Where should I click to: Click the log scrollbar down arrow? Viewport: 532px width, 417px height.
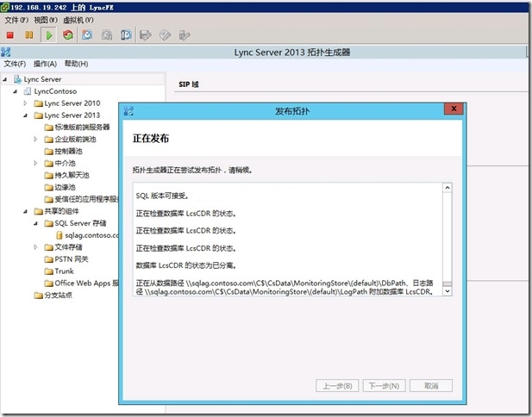448,291
